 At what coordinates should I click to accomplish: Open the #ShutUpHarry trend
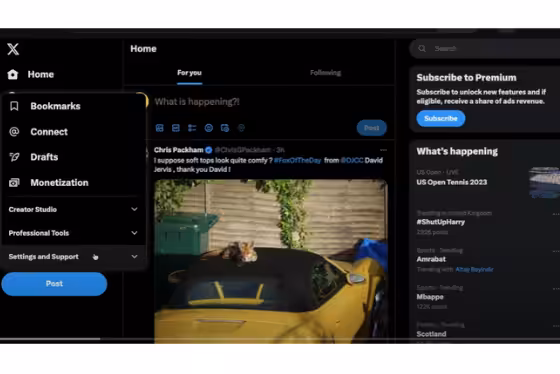click(441, 222)
